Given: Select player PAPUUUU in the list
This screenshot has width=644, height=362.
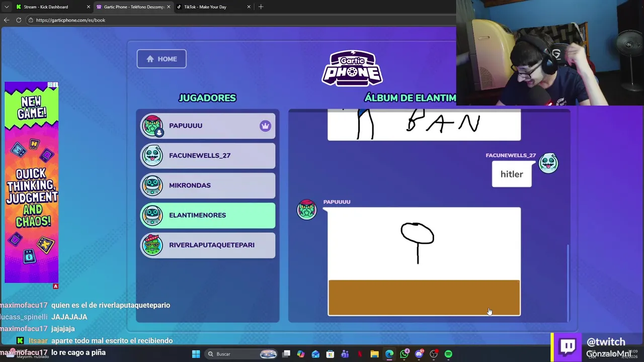Looking at the screenshot, I should tap(208, 126).
